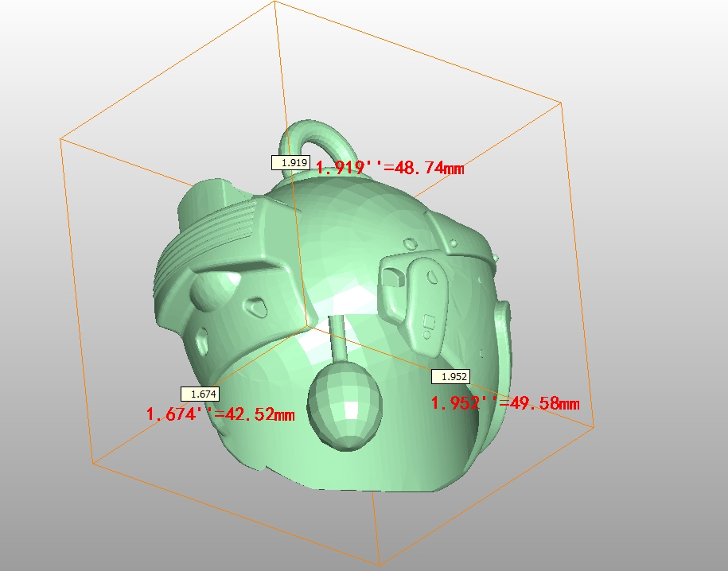Click the thin microphone stem rod
Screen dimensions: 728x571
click(337, 336)
